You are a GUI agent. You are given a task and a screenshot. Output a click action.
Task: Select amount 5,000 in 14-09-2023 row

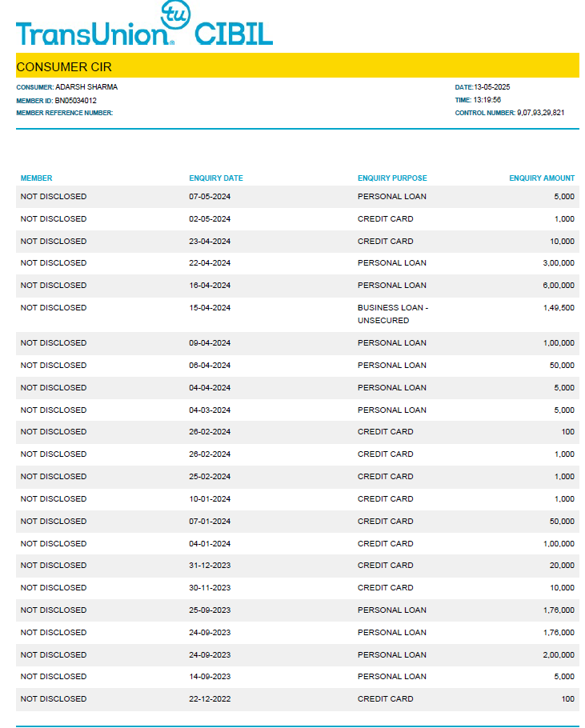click(x=564, y=677)
